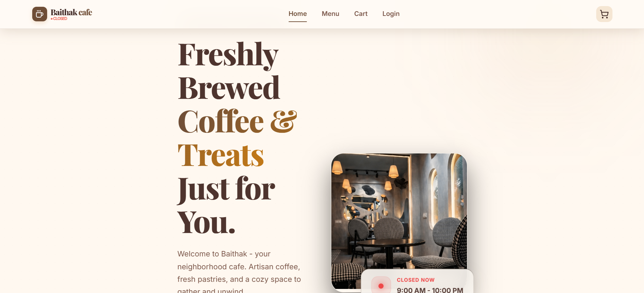Open the Cart navigation link
This screenshot has width=644, height=293.
pyautogui.click(x=361, y=14)
